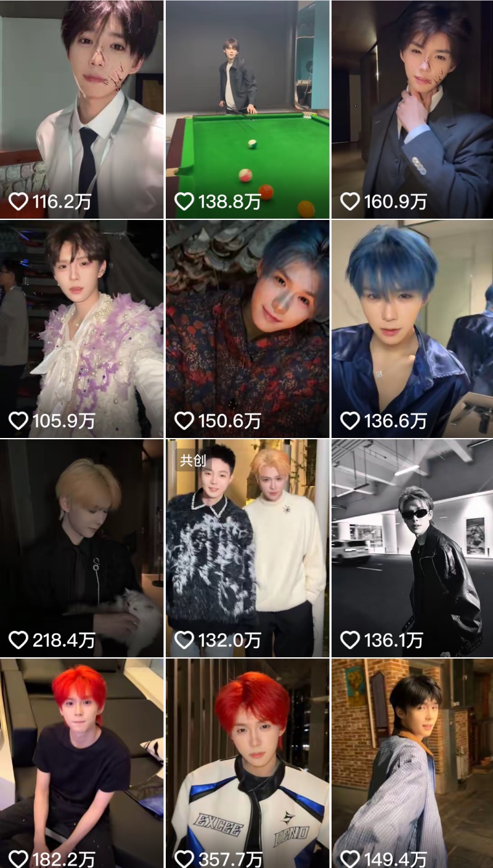Open the white shirt and tie video
The width and height of the screenshot is (493, 868).
click(x=82, y=110)
